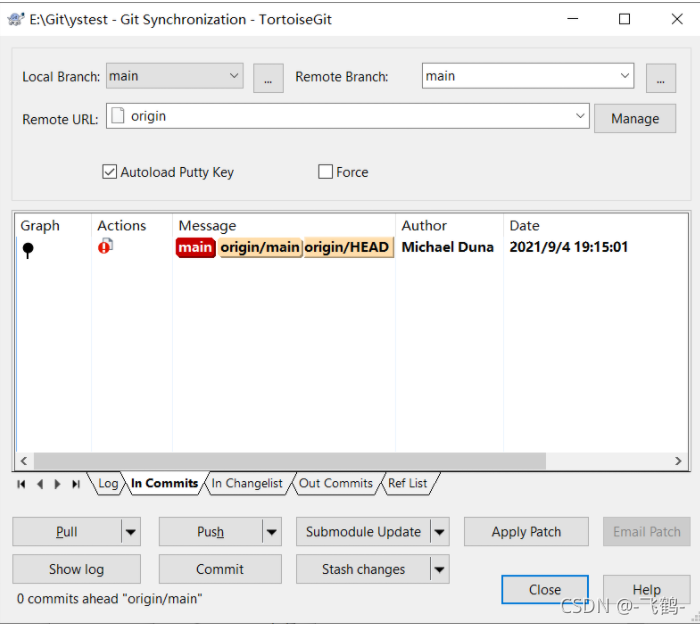Click the horizontal scrollbar thumb in commit list
Image resolution: width=700 pixels, height=624 pixels.
coord(290,461)
